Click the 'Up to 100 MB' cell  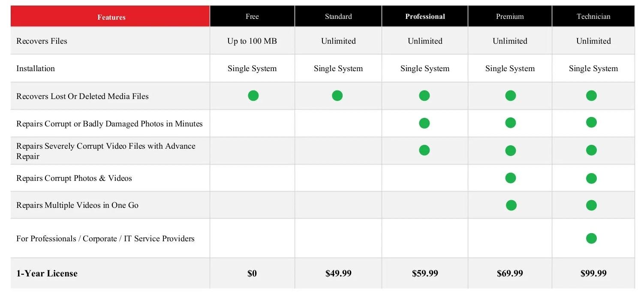[252, 41]
